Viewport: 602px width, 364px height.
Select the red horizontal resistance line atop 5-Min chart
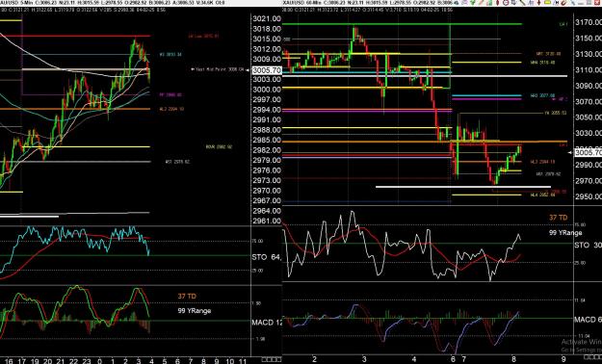pos(75,36)
